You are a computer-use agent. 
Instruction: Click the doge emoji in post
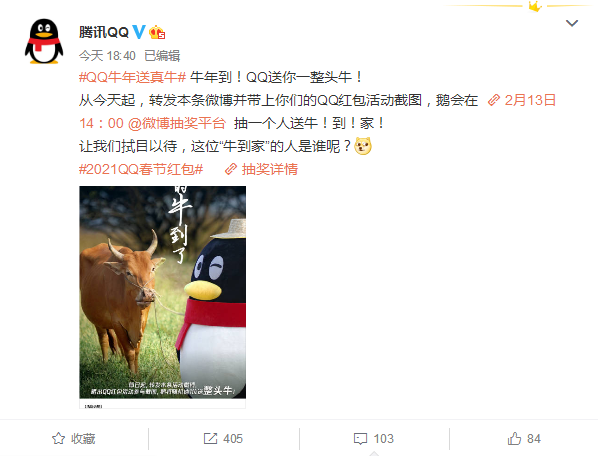[363, 146]
